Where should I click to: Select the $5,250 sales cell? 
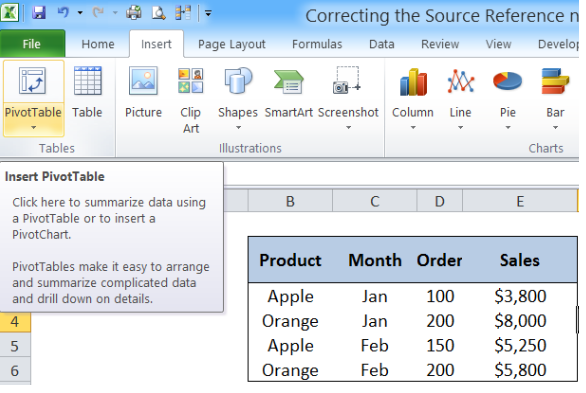pyautogui.click(x=520, y=346)
